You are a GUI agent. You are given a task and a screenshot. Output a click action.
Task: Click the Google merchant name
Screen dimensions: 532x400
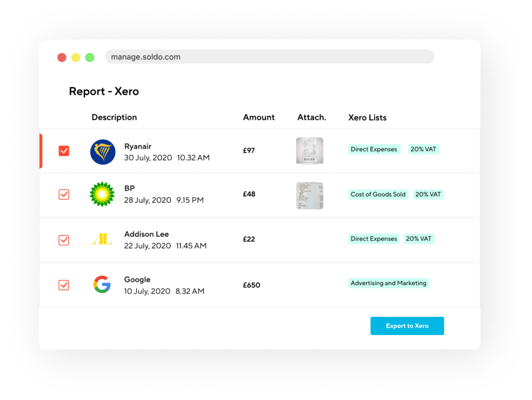[x=137, y=280]
